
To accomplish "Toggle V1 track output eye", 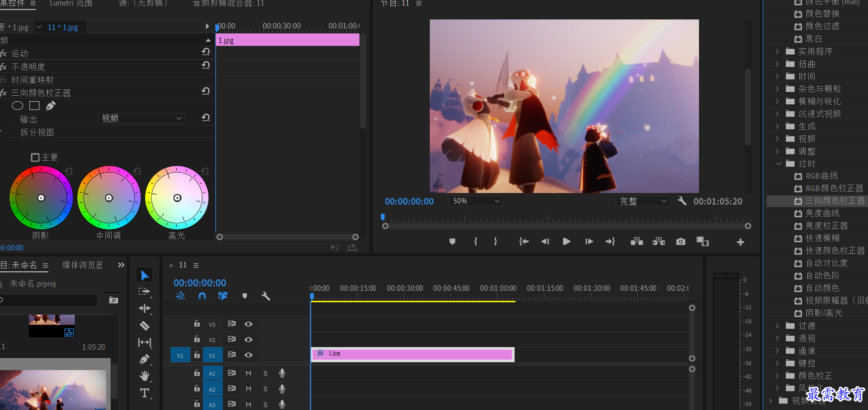I will [248, 355].
